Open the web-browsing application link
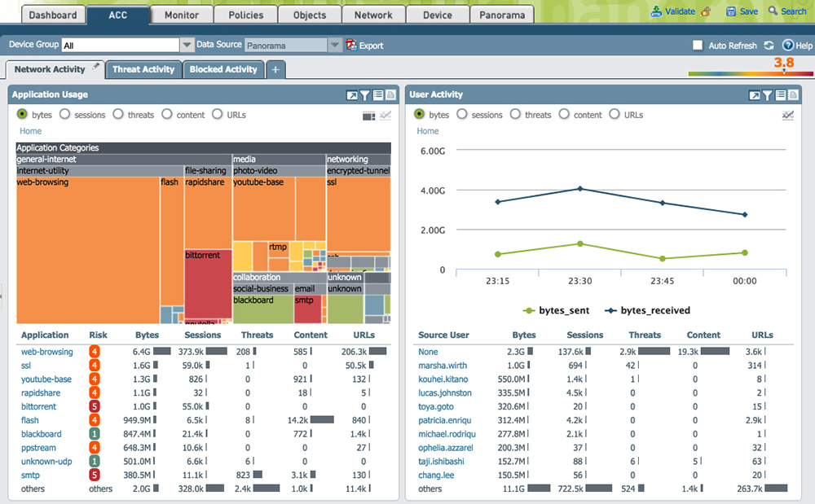Viewport: 815px width, 504px height. pyautogui.click(x=46, y=352)
